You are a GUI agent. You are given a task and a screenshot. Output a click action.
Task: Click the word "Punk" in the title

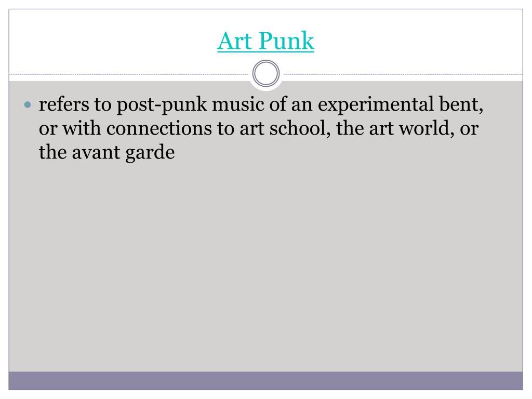pos(287,41)
